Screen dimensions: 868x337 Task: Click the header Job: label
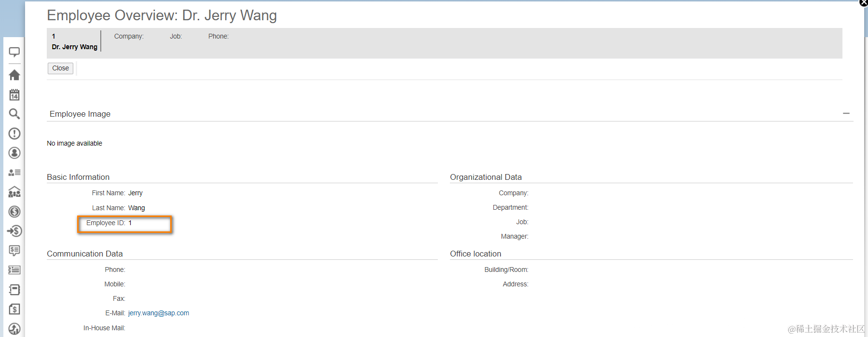176,37
